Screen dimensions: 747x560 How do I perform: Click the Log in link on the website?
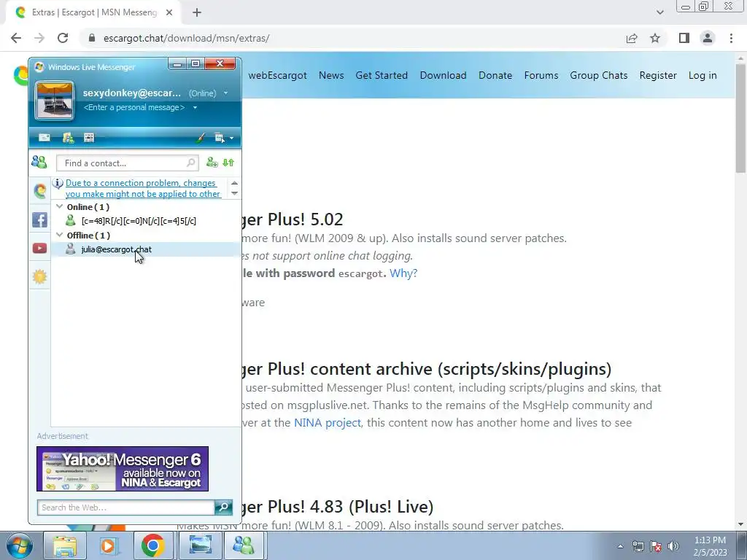703,75
